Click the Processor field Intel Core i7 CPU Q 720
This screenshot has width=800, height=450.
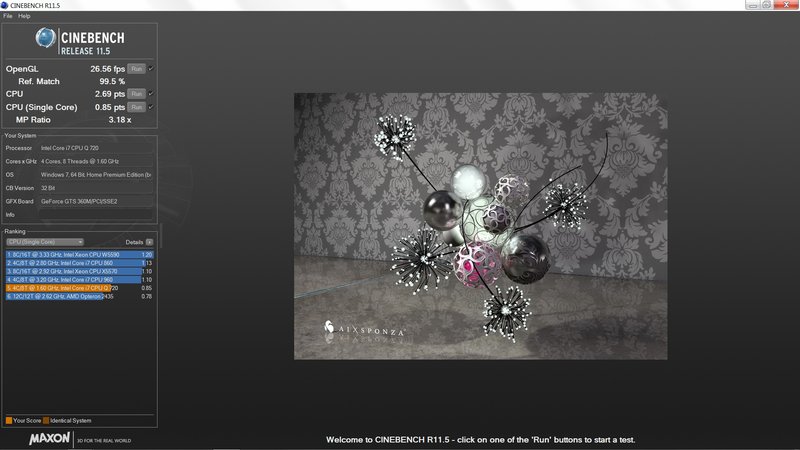pos(96,148)
